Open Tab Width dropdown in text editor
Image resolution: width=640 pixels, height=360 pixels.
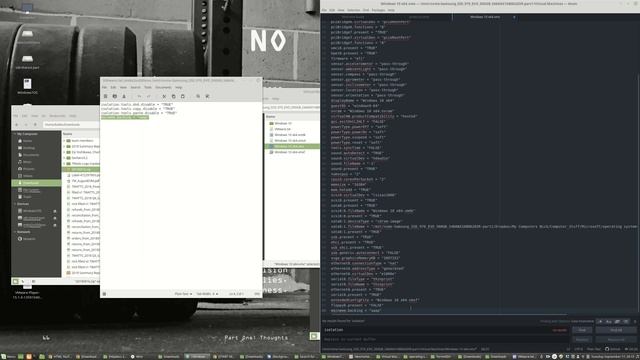207,294
